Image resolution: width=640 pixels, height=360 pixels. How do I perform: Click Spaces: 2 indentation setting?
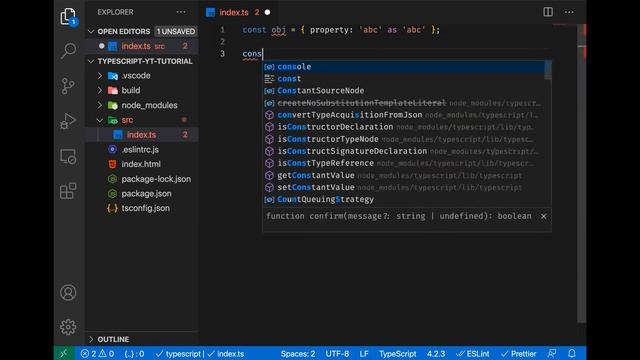[x=298, y=354]
